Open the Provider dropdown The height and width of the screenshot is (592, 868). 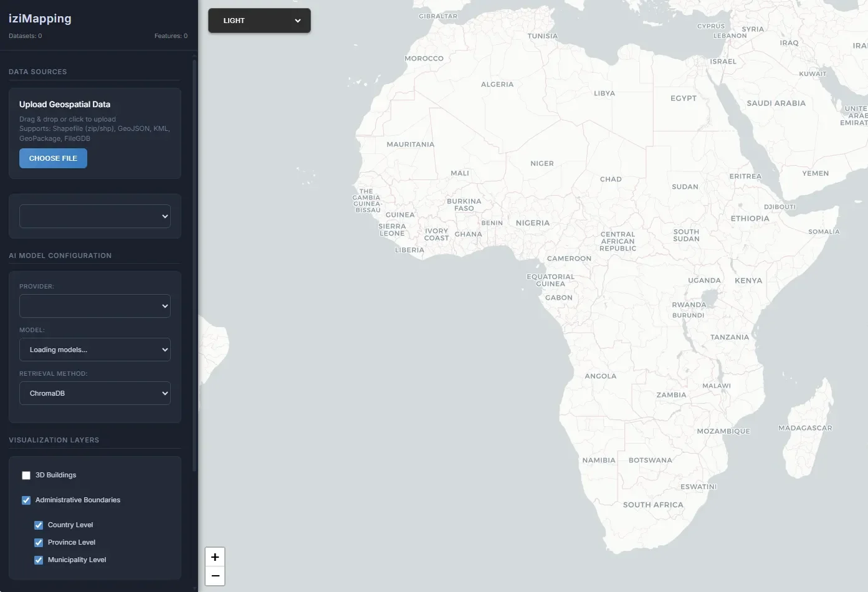95,306
